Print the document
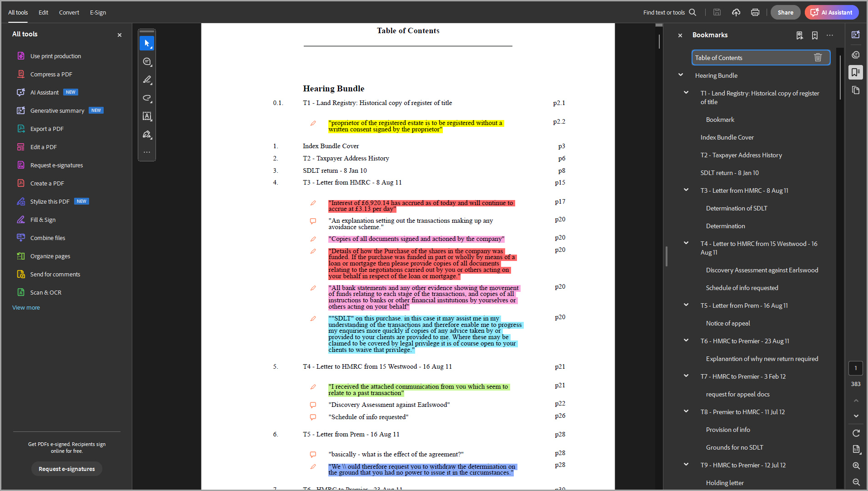The height and width of the screenshot is (491, 868). (755, 12)
